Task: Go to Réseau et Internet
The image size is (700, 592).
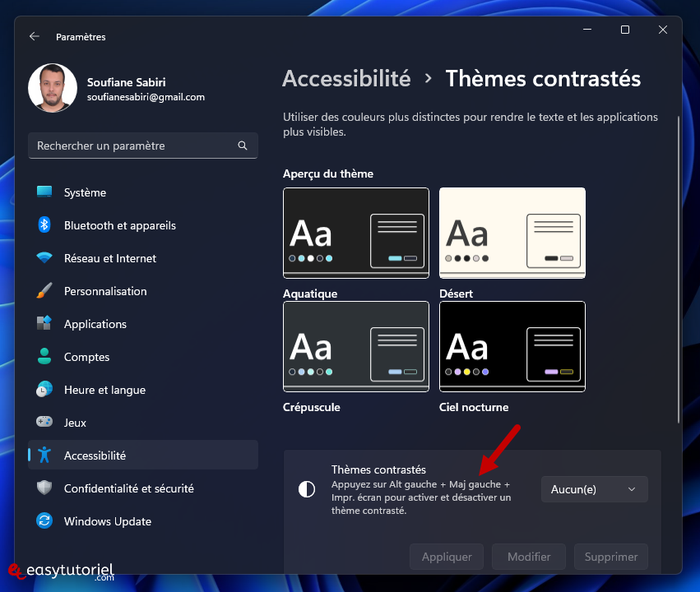Action: tap(143, 258)
